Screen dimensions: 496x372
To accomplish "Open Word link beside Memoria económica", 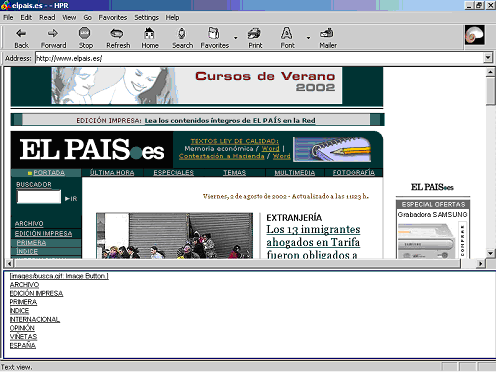I will (270, 149).
